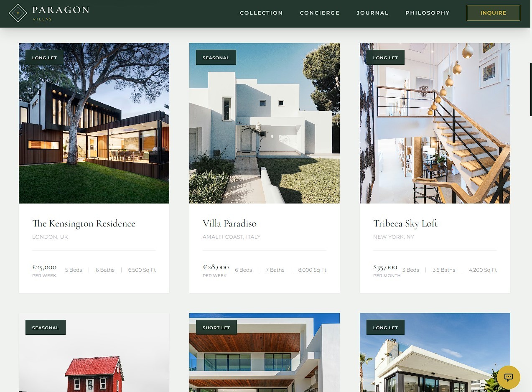Viewport: 532px width, 392px height.
Task: Open the Tribeca Sky Loft listing title
Action: click(405, 224)
